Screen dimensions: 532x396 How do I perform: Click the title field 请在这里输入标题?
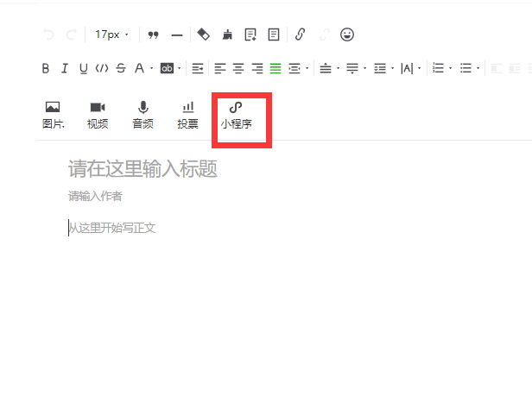coord(142,169)
